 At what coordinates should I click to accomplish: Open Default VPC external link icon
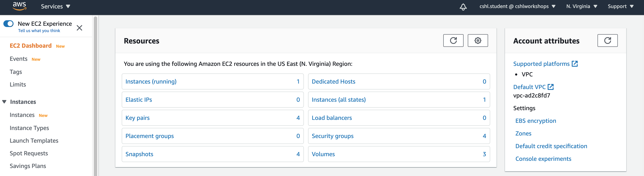(x=551, y=87)
